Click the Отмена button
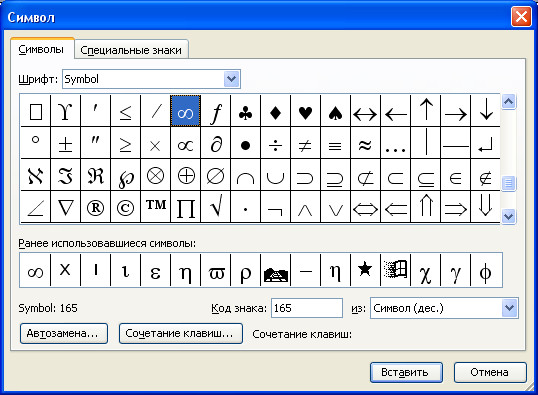The image size is (538, 395). coord(490,372)
